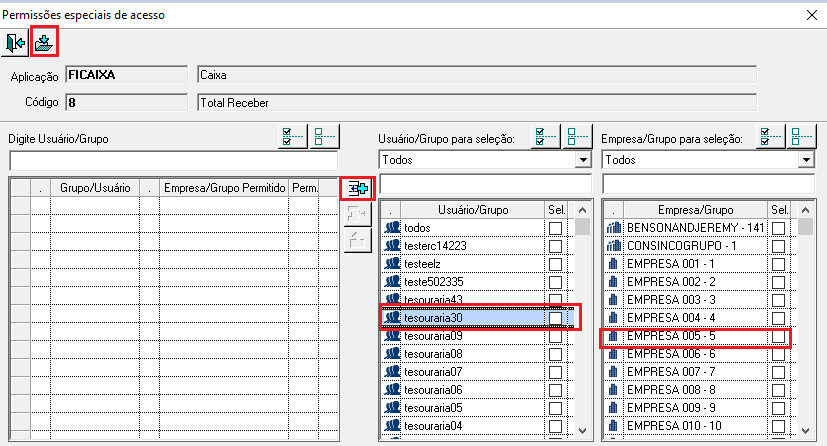Click the save icon in toolbar
This screenshot has width=827, height=446.
pyautogui.click(x=44, y=42)
